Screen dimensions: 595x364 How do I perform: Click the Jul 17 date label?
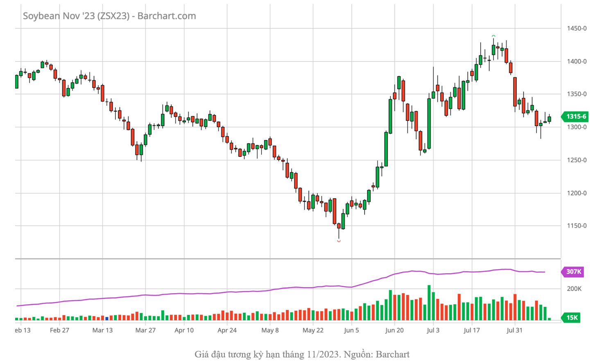click(472, 330)
